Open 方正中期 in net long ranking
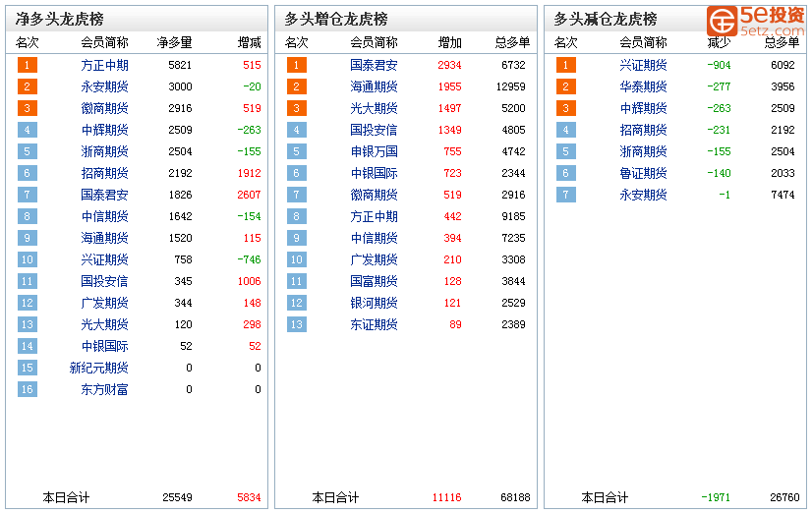The width and height of the screenshot is (812, 514). click(104, 65)
